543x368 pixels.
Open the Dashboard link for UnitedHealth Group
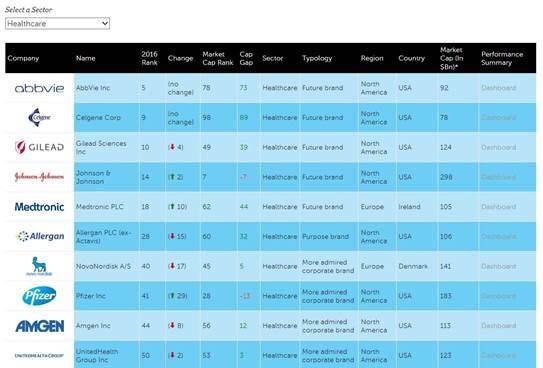(498, 355)
